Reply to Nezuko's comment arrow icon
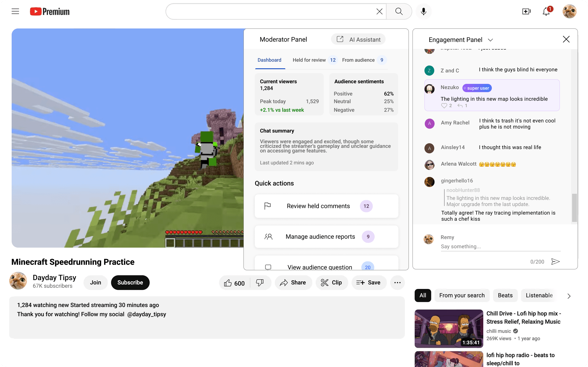The width and height of the screenshot is (588, 367). click(460, 106)
